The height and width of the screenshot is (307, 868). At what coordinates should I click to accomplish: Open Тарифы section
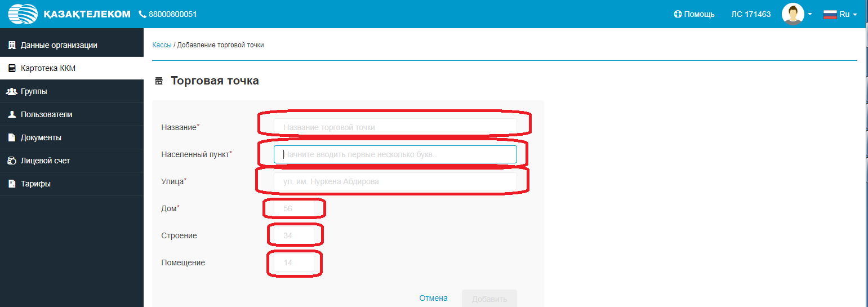pyautogui.click(x=72, y=184)
